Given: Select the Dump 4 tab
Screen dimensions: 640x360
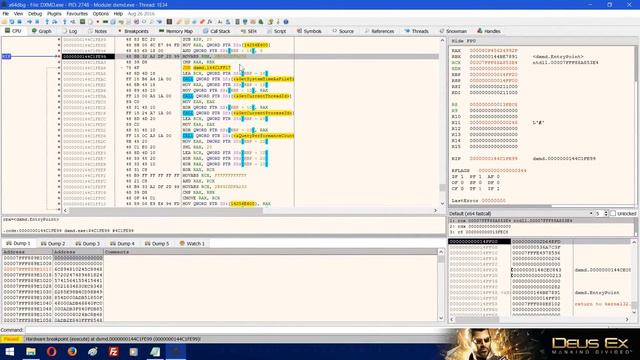Looking at the screenshot, I should click(x=122, y=243).
